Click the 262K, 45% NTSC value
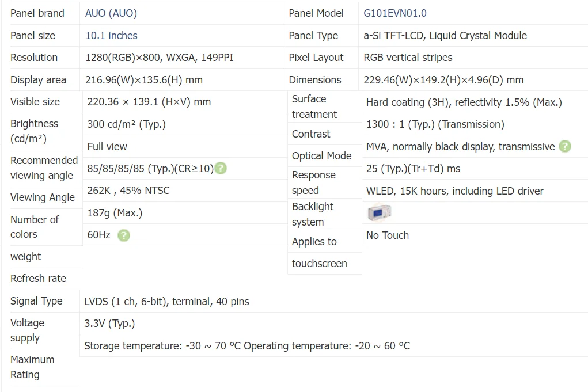 click(x=128, y=191)
